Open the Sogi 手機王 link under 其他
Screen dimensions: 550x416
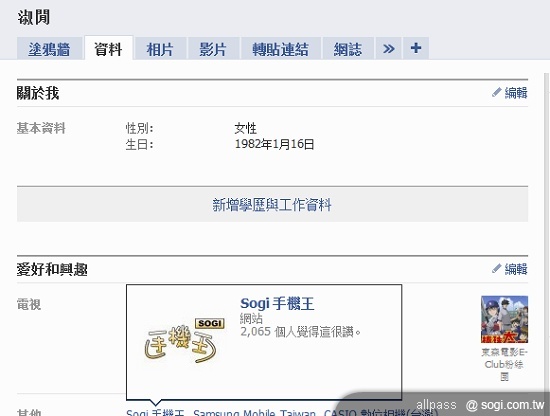[155, 413]
